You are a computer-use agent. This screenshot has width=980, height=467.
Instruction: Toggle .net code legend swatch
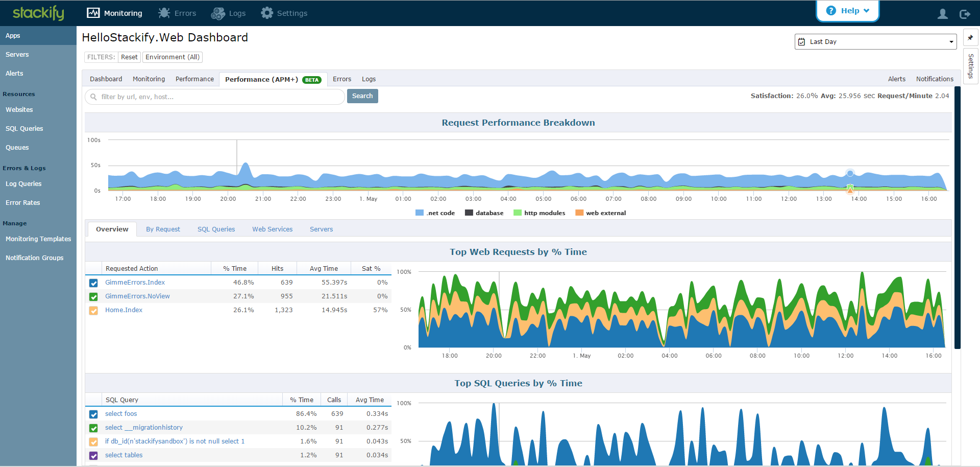[420, 213]
